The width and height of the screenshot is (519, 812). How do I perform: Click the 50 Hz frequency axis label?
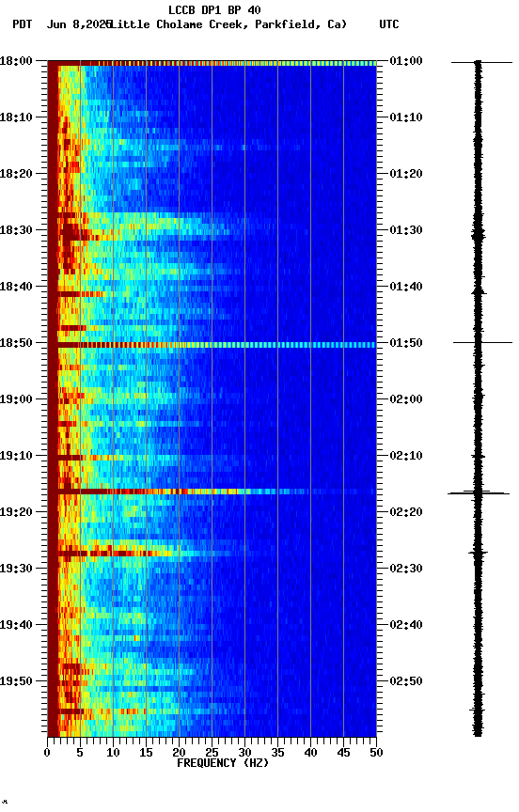376,753
